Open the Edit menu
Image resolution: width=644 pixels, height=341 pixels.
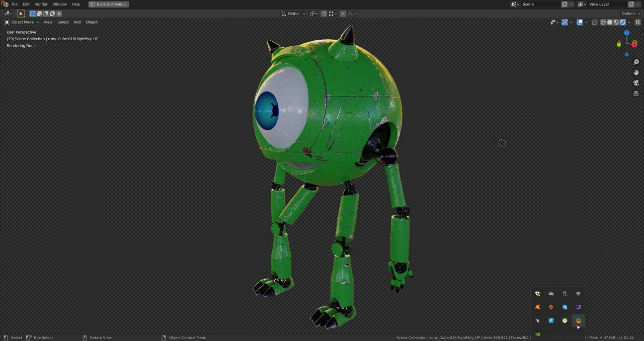click(26, 4)
